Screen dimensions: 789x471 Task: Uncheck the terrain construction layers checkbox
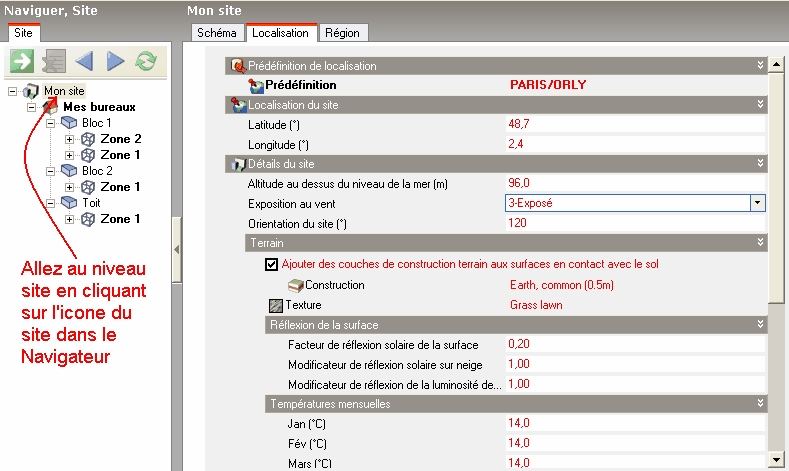tap(272, 265)
